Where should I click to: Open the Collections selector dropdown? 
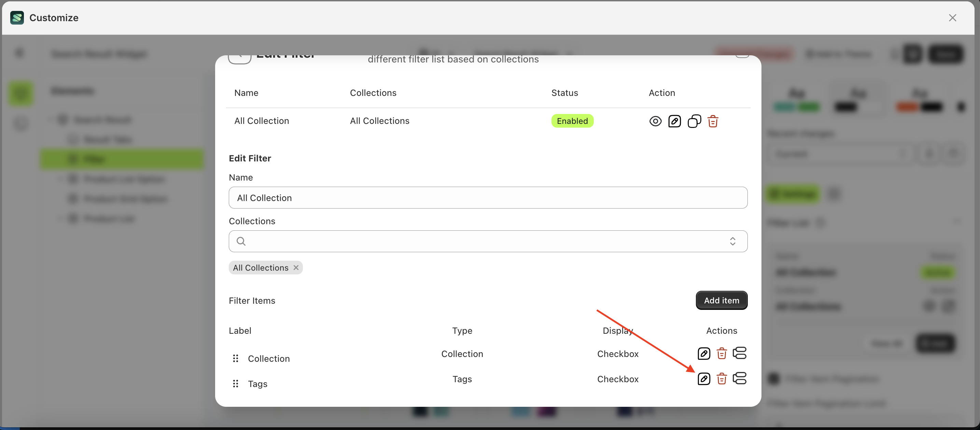click(x=732, y=241)
